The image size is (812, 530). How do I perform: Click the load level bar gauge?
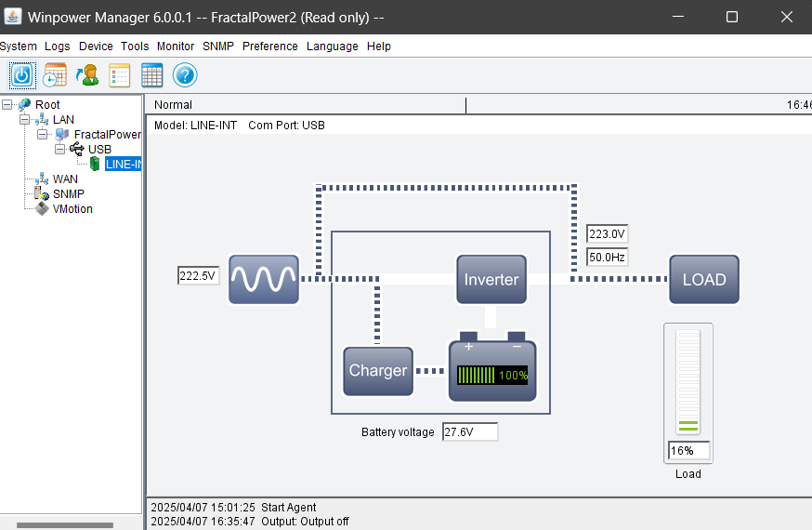(688, 383)
